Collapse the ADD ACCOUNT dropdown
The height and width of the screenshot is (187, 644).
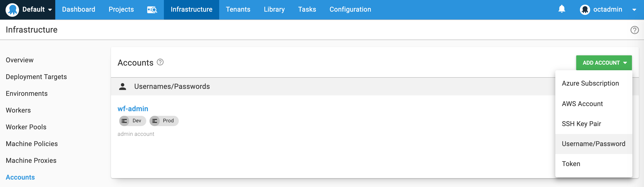coord(604,63)
